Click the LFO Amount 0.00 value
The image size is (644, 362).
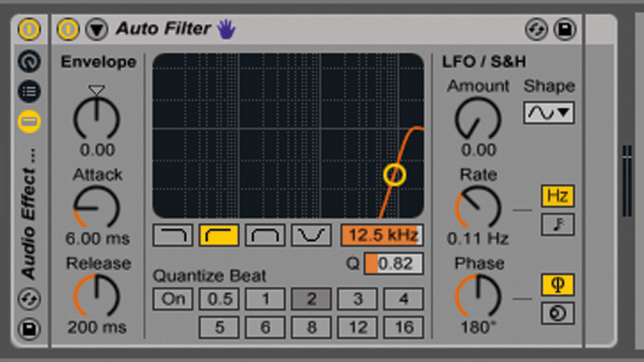pyautogui.click(x=479, y=150)
